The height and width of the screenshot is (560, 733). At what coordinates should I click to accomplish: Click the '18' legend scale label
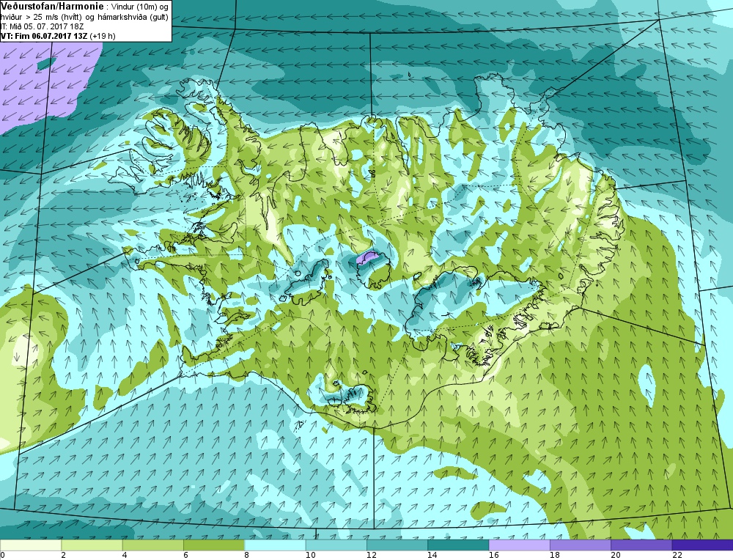tap(555, 556)
